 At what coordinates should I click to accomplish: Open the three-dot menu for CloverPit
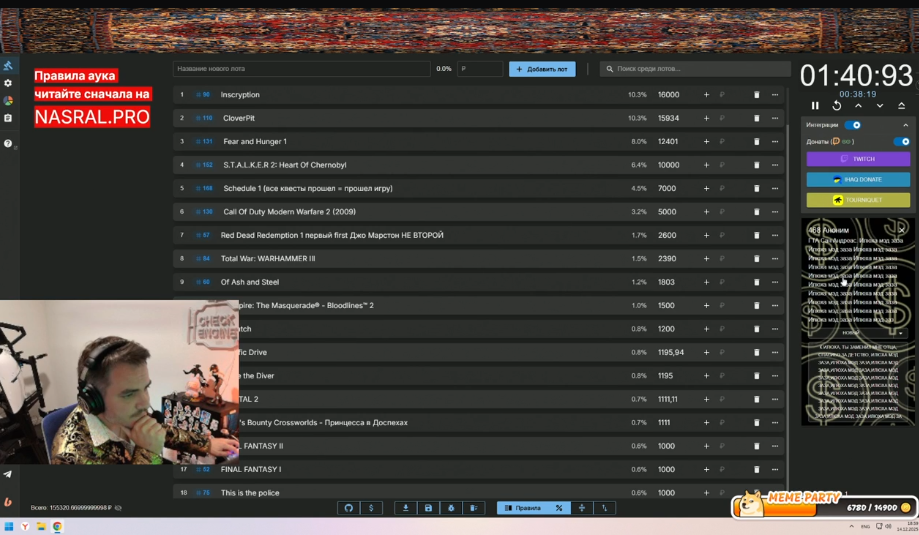[x=775, y=118]
